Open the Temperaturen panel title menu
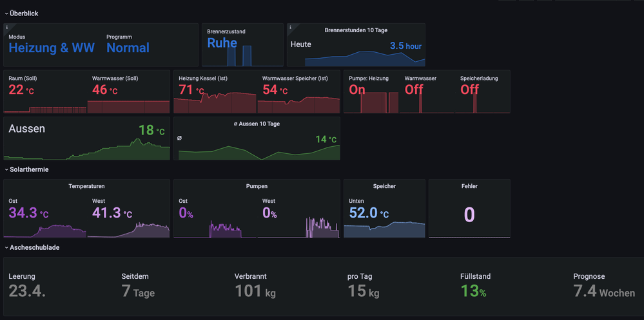 tap(86, 186)
